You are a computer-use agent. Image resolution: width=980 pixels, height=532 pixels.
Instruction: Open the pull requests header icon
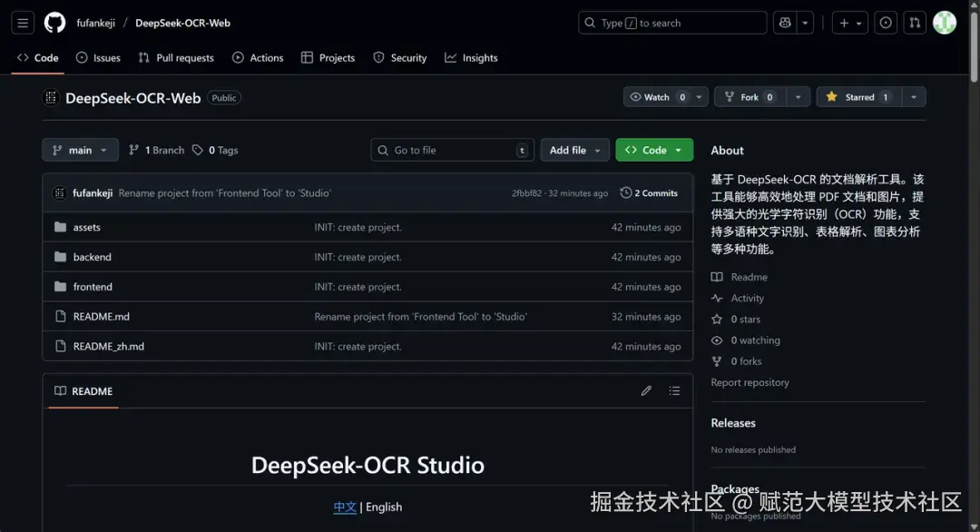coord(915,23)
